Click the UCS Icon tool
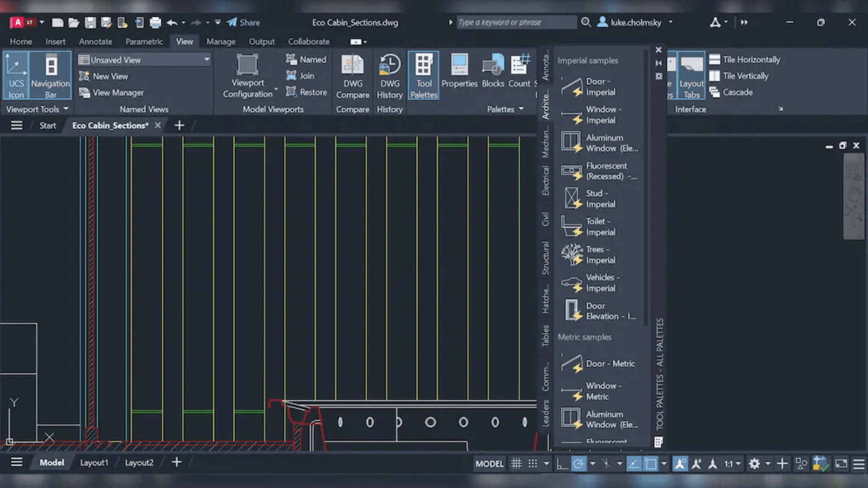Image resolution: width=868 pixels, height=488 pixels. [16, 75]
